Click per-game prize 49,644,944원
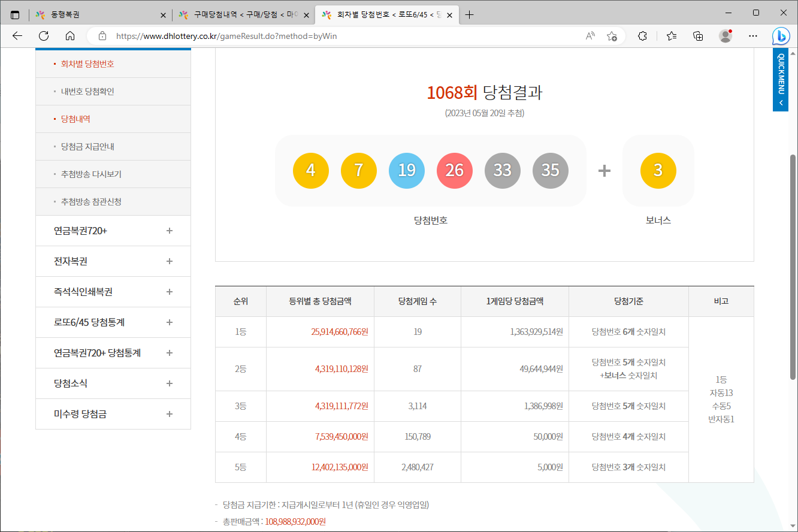Screen dimensions: 798x532 point(542,369)
